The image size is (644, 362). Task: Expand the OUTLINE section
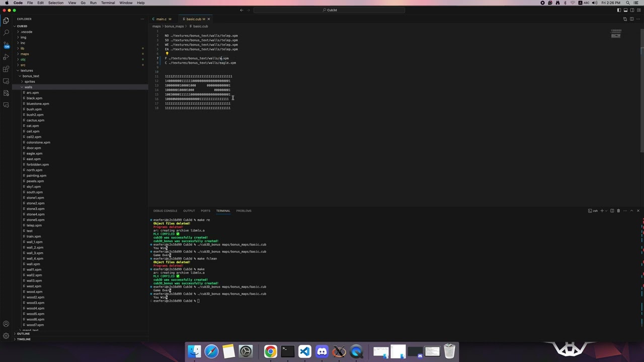(80, 334)
